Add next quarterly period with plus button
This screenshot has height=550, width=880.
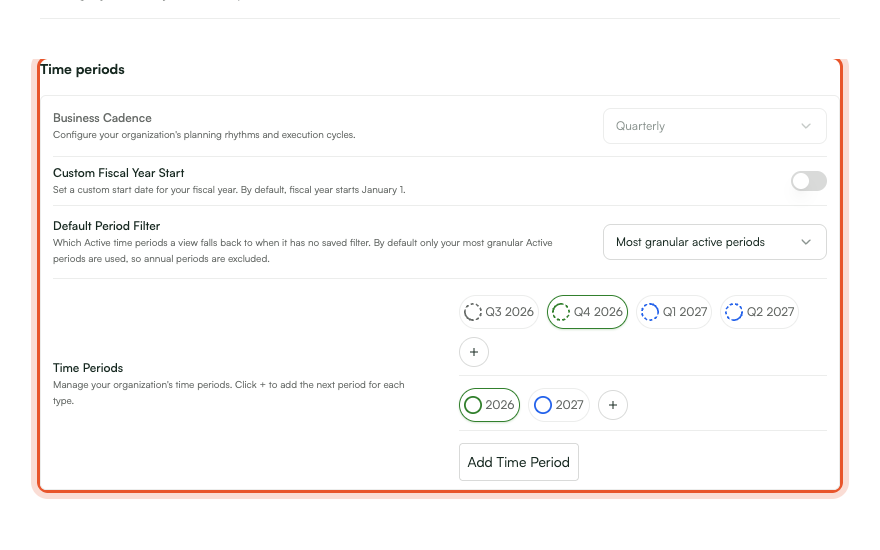click(474, 352)
